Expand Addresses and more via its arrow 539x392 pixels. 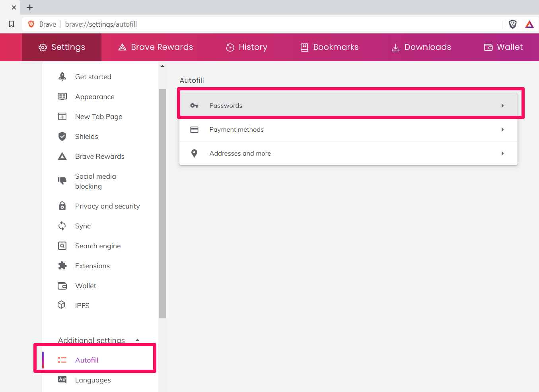pyautogui.click(x=503, y=153)
